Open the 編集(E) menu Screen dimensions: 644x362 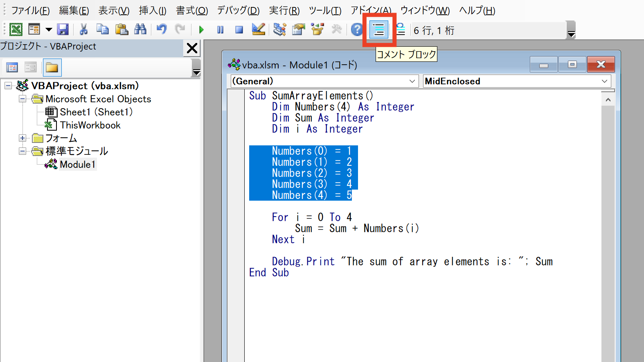pos(74,10)
